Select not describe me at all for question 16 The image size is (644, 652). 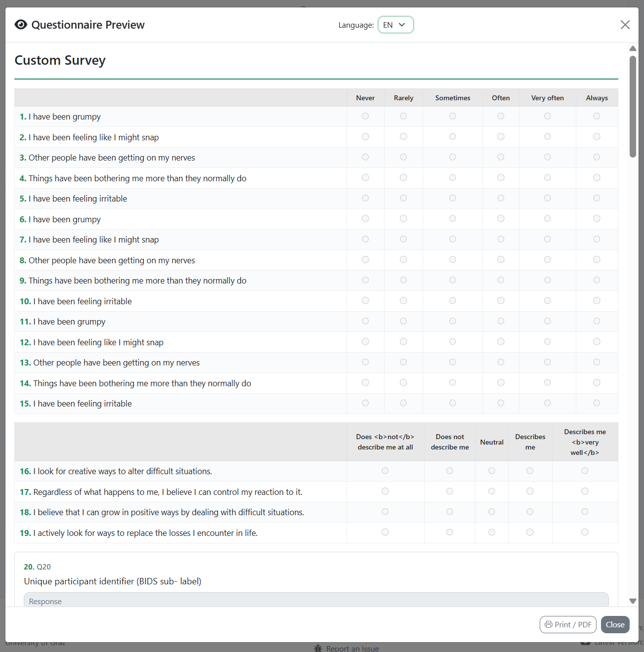click(x=385, y=471)
